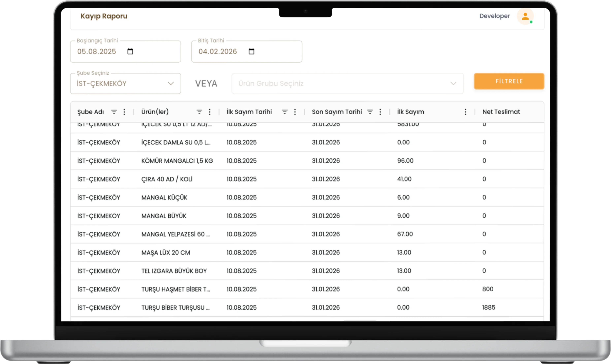Open three-dot menu of Ürün(ler) column

pos(209,112)
